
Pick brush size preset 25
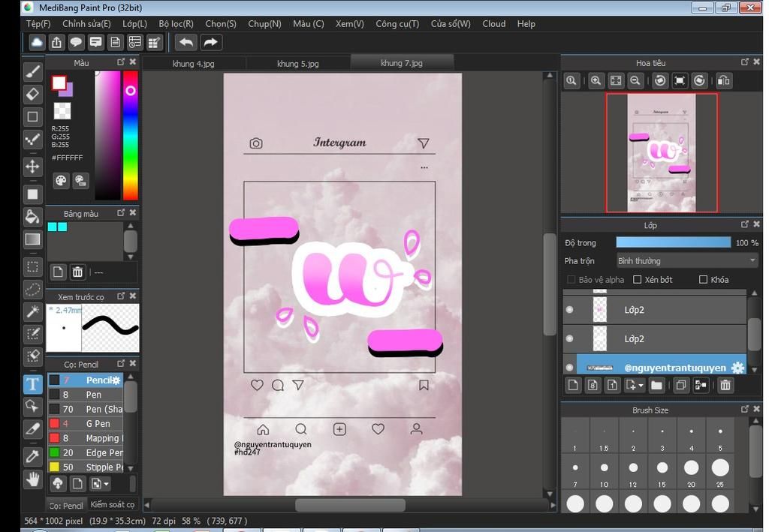pos(720,472)
